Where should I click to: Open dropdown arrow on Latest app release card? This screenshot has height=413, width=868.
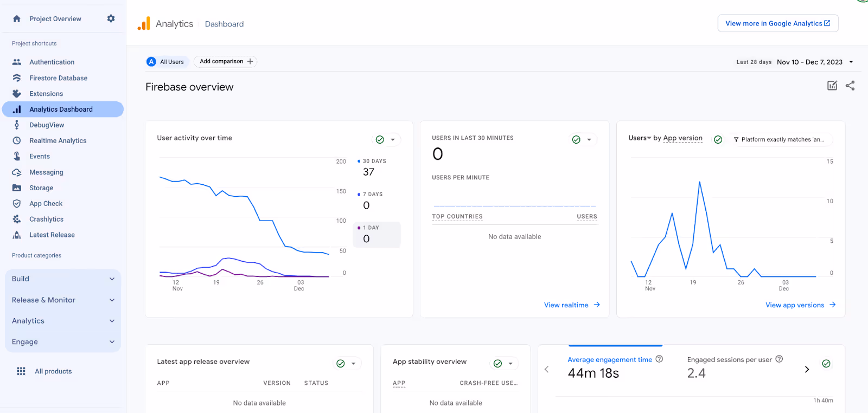(353, 364)
